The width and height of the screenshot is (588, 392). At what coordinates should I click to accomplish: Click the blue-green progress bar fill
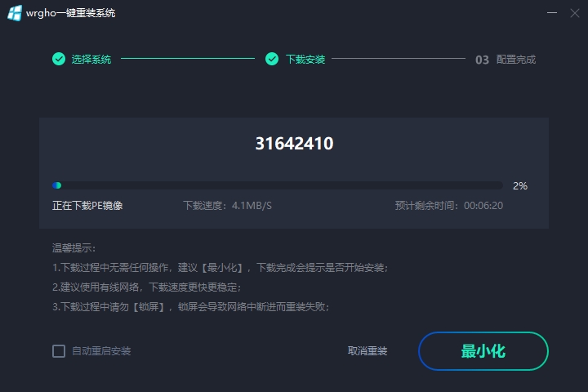coord(56,185)
